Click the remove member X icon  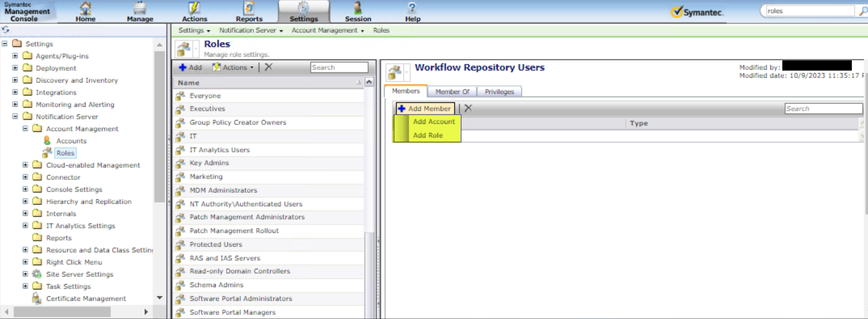[x=468, y=108]
